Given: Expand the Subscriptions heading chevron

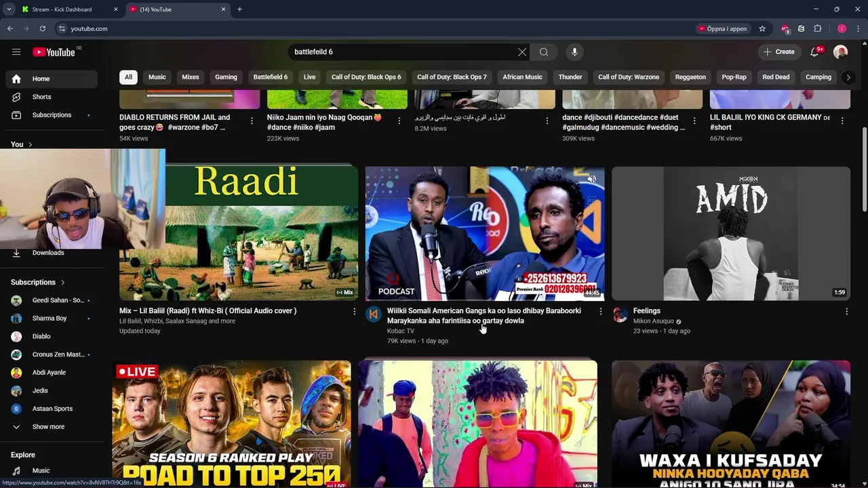Looking at the screenshot, I should [x=62, y=283].
